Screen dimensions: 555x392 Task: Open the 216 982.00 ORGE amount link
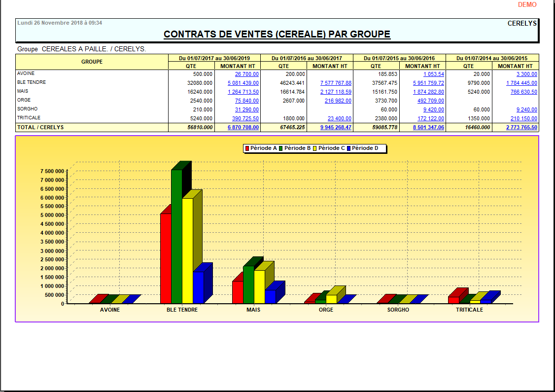tap(338, 101)
